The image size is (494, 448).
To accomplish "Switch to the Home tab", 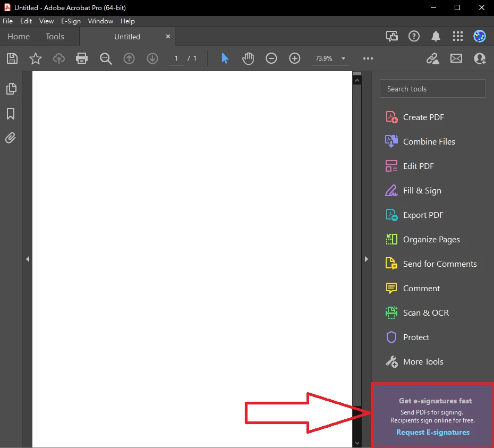I will (19, 37).
